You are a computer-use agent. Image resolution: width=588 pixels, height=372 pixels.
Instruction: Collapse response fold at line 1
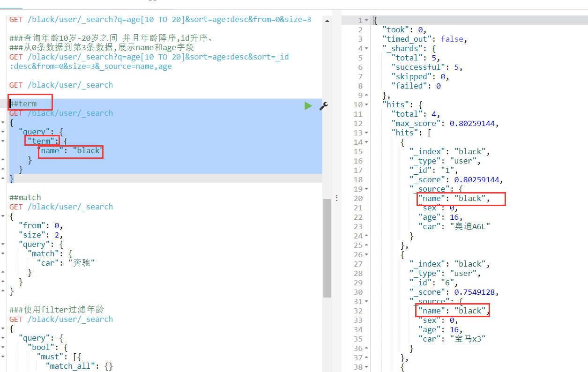click(366, 21)
